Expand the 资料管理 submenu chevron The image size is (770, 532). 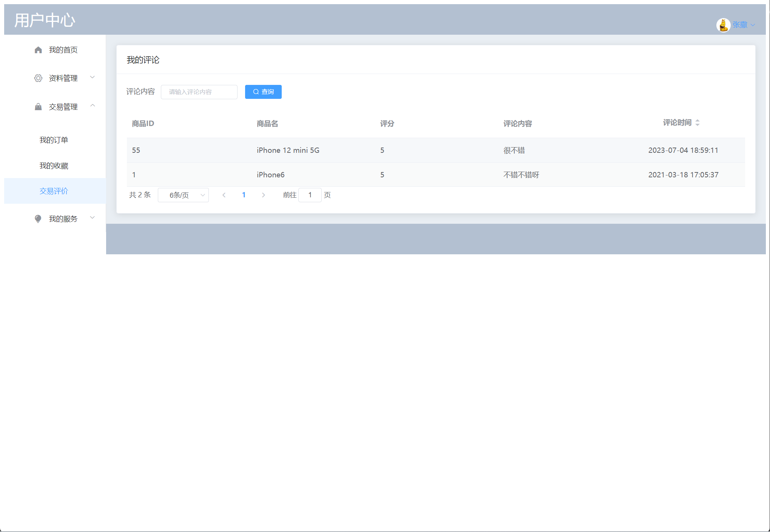pyautogui.click(x=93, y=77)
